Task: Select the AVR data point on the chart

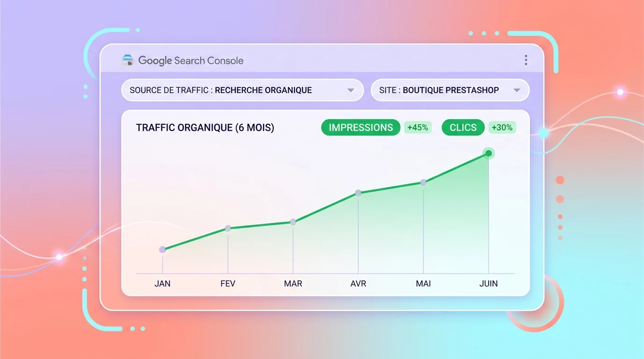Action: click(359, 193)
